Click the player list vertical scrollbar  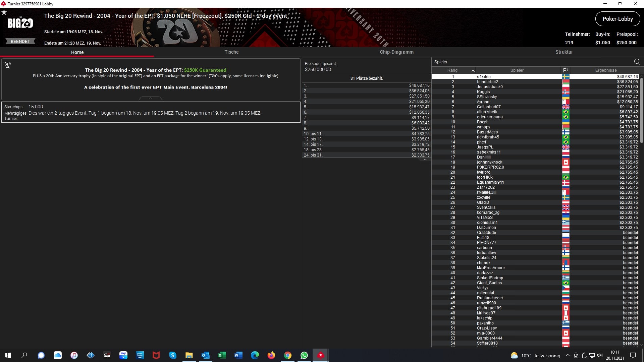click(x=642, y=111)
